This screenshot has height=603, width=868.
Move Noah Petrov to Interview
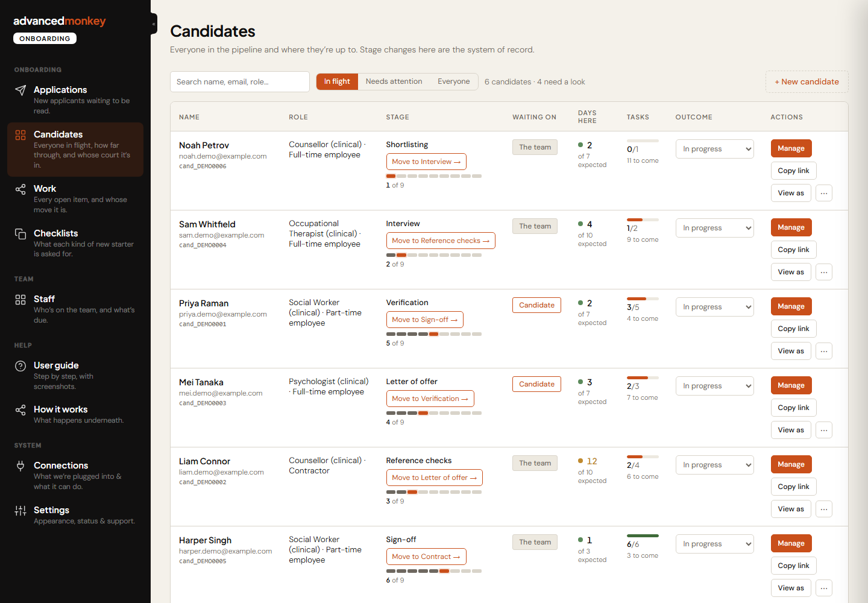[426, 162]
